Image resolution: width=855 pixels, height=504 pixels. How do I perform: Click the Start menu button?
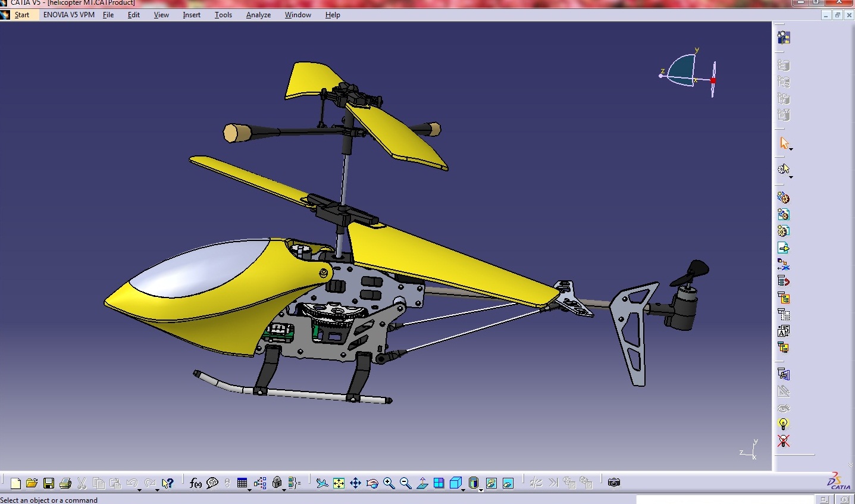tap(21, 15)
